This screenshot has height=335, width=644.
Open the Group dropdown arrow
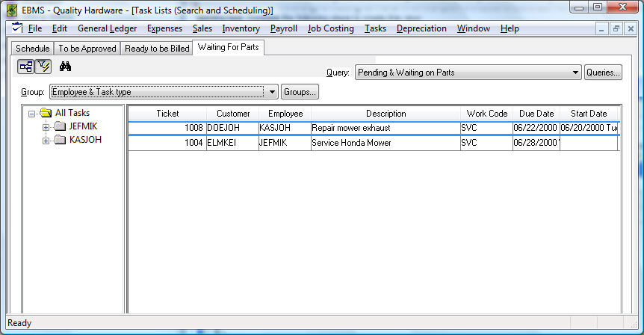coord(272,92)
